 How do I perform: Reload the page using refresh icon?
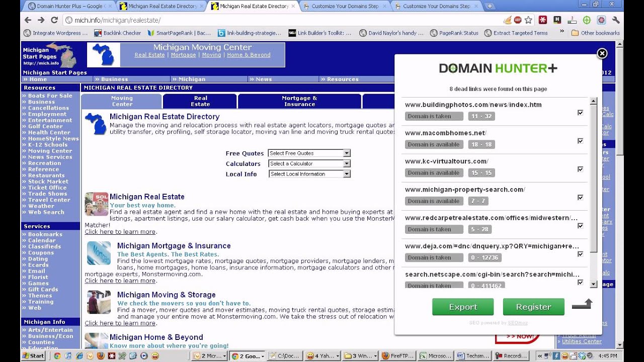click(x=54, y=20)
